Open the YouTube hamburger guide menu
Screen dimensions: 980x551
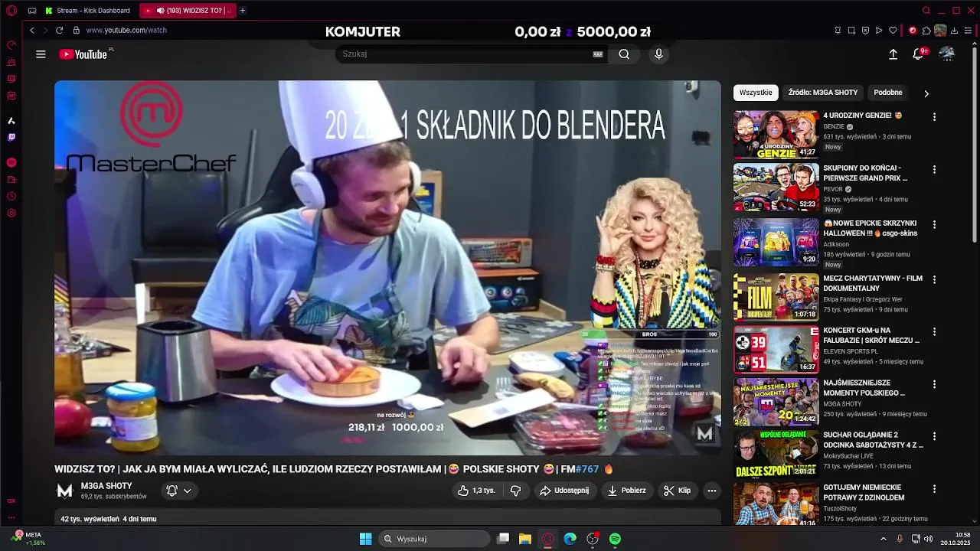click(41, 54)
